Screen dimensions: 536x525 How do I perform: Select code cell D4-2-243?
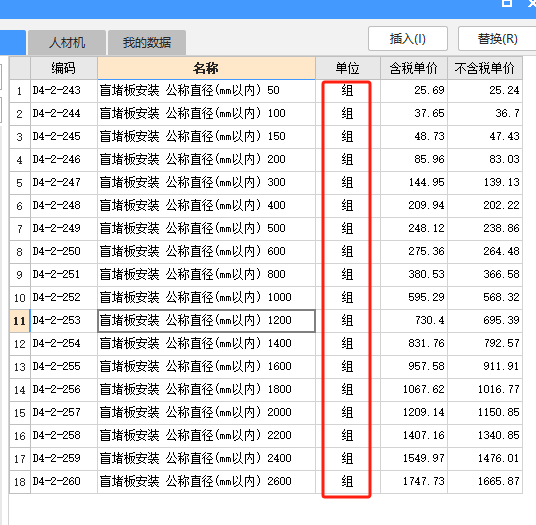(x=64, y=91)
